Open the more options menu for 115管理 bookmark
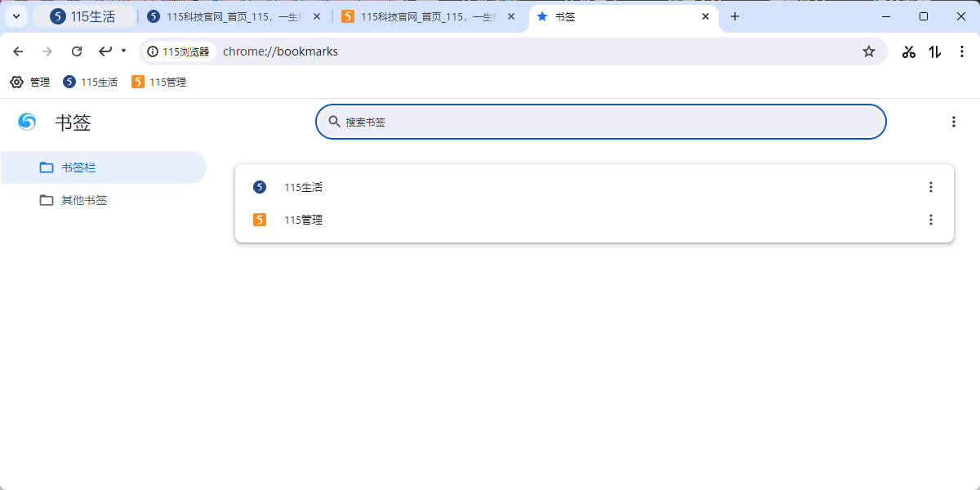The height and width of the screenshot is (490, 980). (x=930, y=220)
